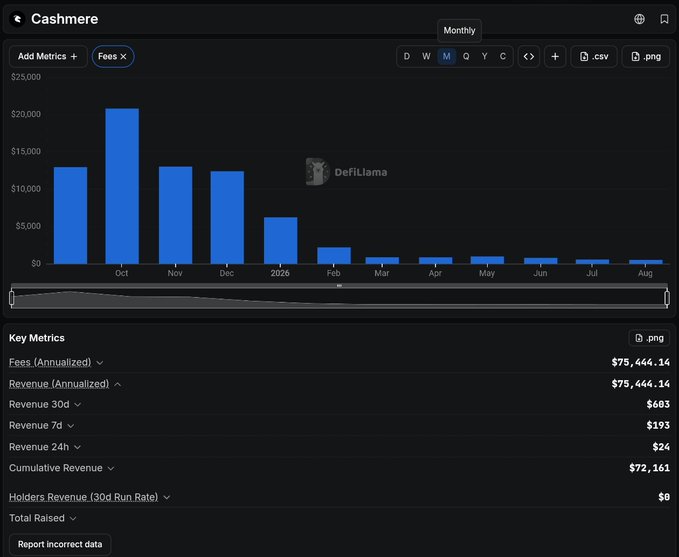Screen dimensions: 679x557
Task: Remove the Fees metric chip
Action: [123, 57]
